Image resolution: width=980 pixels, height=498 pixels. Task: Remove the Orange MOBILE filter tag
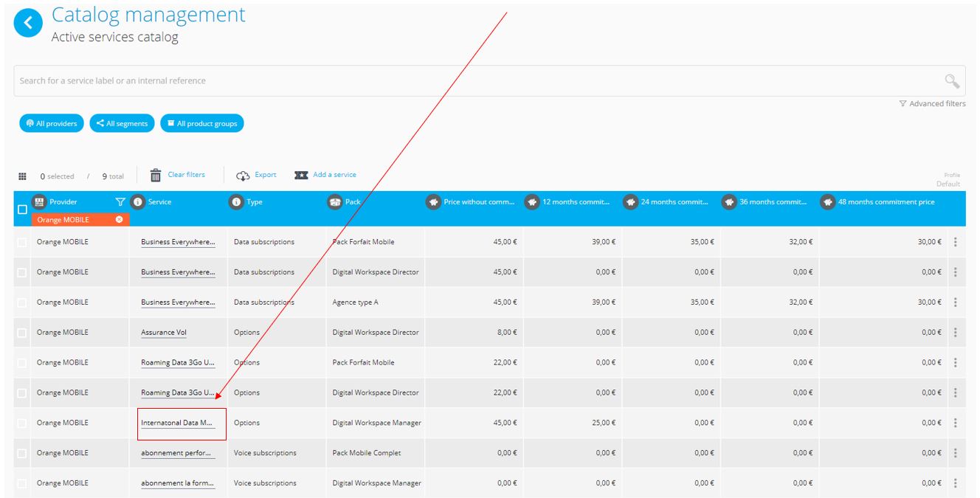coord(120,220)
